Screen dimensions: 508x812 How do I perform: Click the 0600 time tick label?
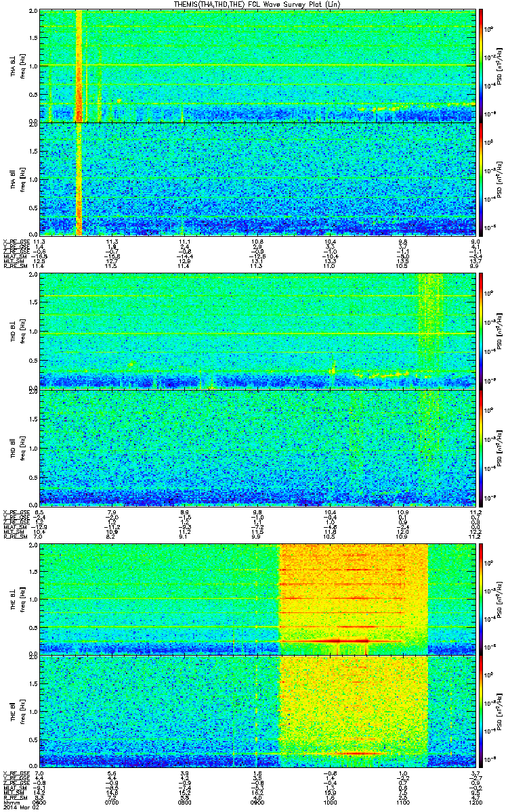click(40, 803)
